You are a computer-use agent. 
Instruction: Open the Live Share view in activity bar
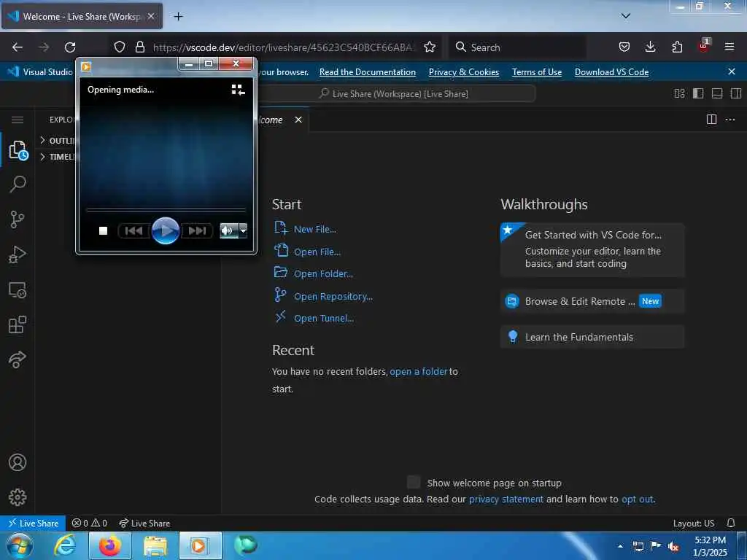(18, 359)
